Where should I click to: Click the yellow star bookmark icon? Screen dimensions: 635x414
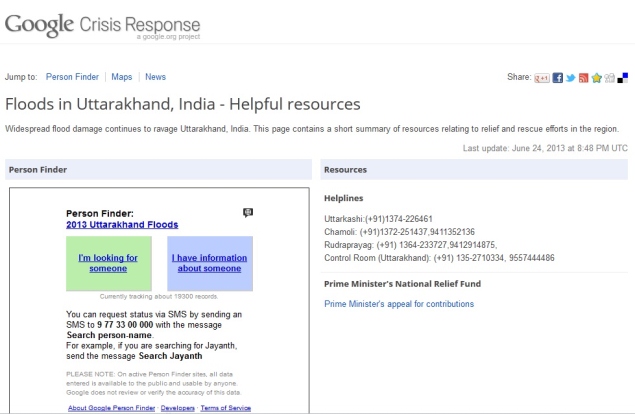click(597, 78)
